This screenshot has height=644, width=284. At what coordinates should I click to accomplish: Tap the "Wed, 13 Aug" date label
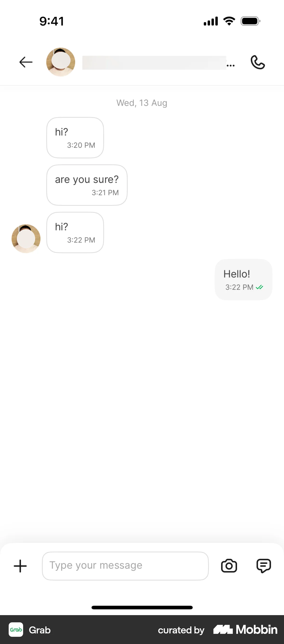click(x=142, y=103)
